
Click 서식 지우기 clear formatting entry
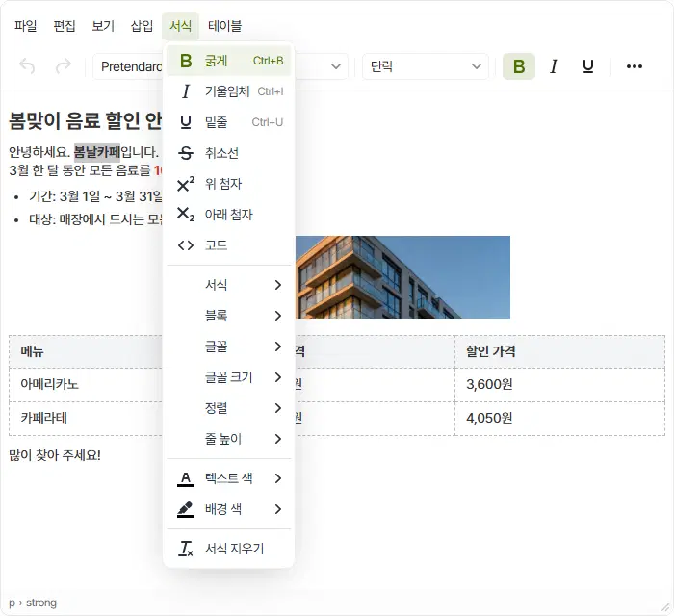[229, 549]
